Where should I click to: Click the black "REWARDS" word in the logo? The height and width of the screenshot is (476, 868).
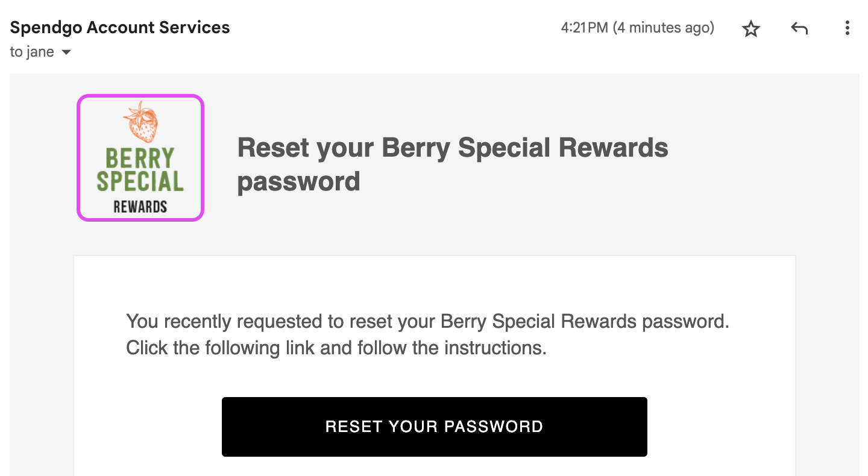click(140, 207)
